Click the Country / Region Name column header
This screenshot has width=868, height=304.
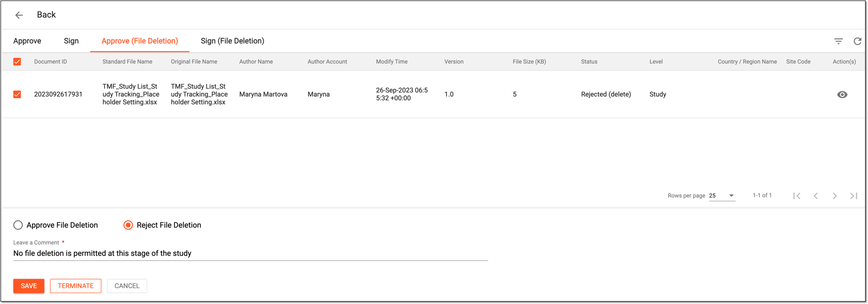(x=747, y=62)
